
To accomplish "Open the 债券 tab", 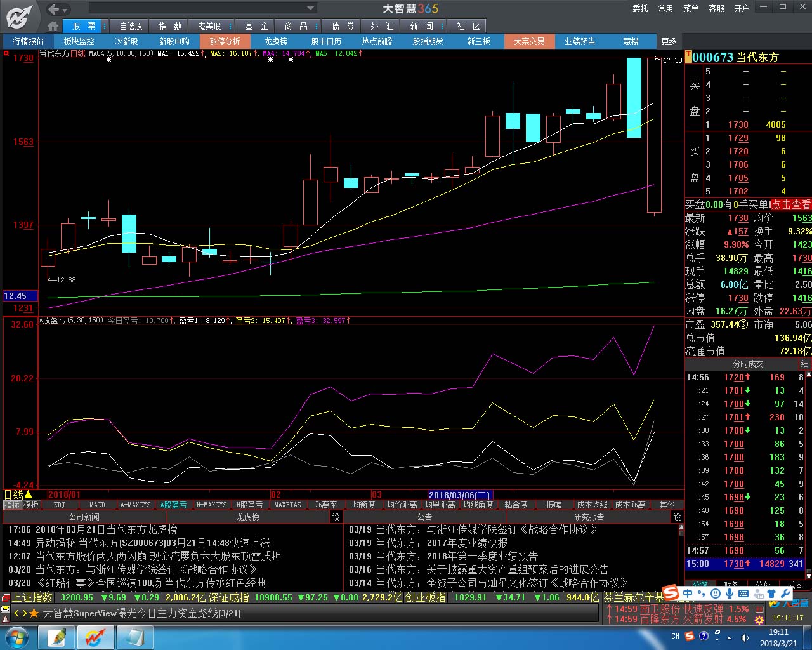I will point(343,26).
